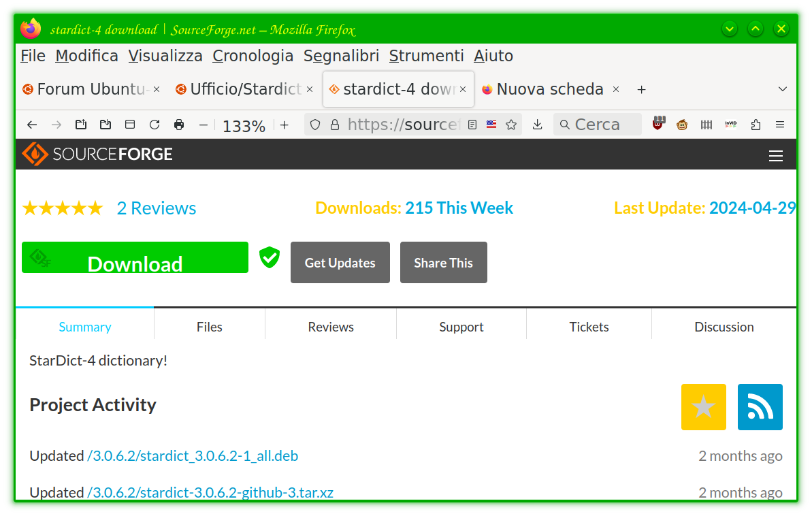The height and width of the screenshot is (516, 812).
Task: Open the InVID extension icon
Action: click(731, 125)
